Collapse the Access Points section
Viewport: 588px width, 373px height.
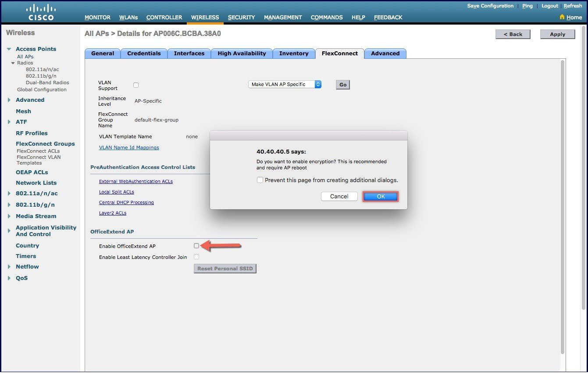coord(9,49)
